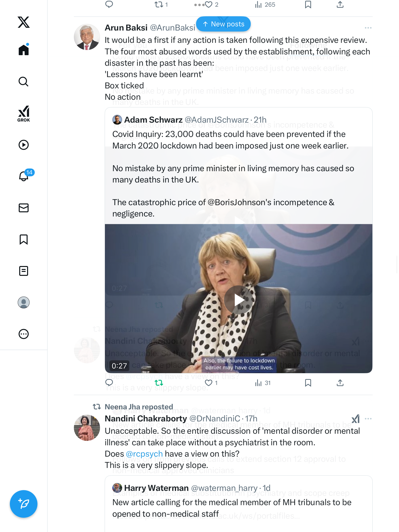Open sidebar Bookmarks page
This screenshot has height=532, width=399.
click(x=24, y=239)
